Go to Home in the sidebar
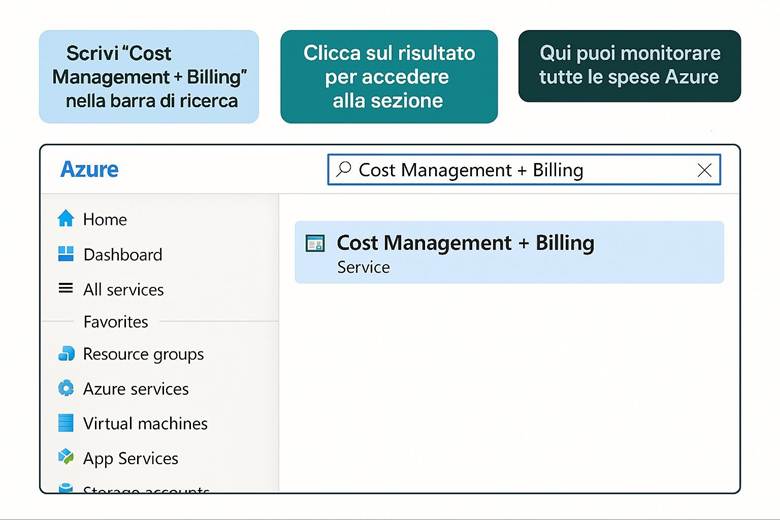The width and height of the screenshot is (780, 520). [105, 219]
